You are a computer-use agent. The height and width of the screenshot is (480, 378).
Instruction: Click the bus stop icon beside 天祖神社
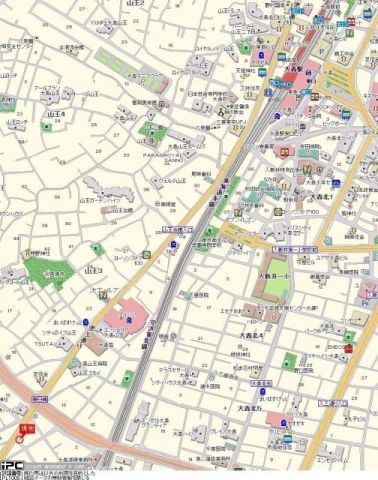(262, 71)
